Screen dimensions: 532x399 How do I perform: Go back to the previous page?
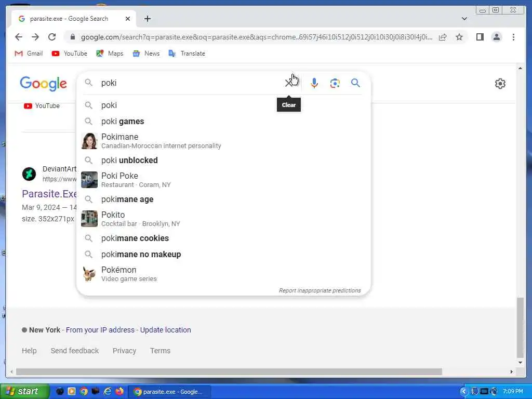(19, 37)
